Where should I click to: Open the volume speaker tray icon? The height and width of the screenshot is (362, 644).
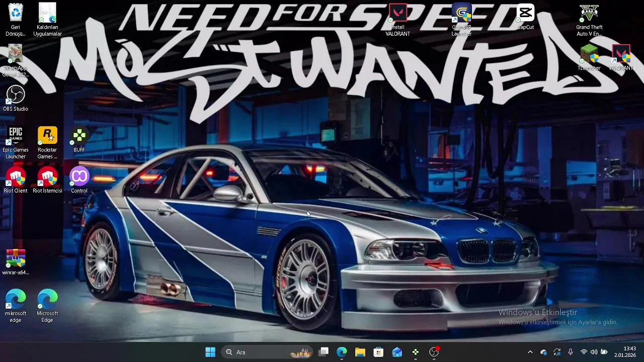click(594, 352)
